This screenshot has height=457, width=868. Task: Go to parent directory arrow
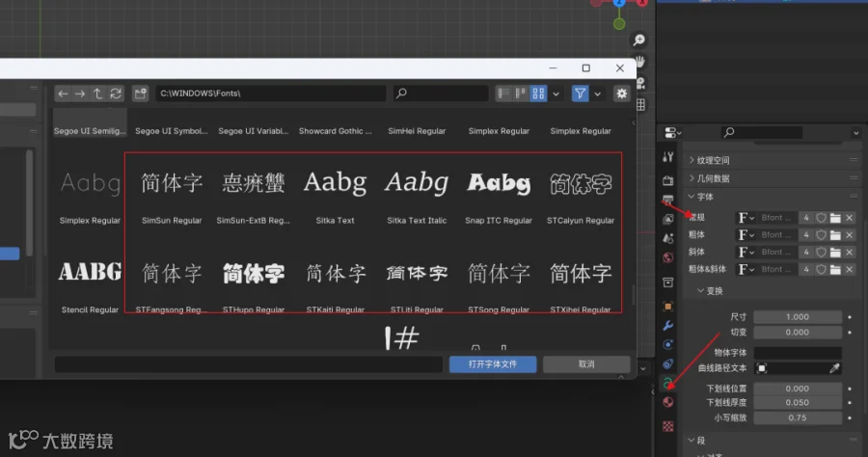(97, 94)
